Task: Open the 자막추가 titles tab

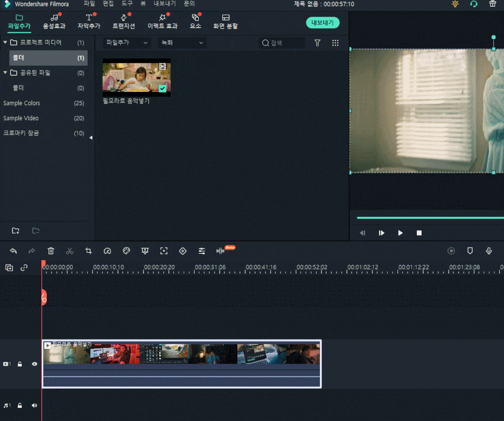Action: (89, 21)
